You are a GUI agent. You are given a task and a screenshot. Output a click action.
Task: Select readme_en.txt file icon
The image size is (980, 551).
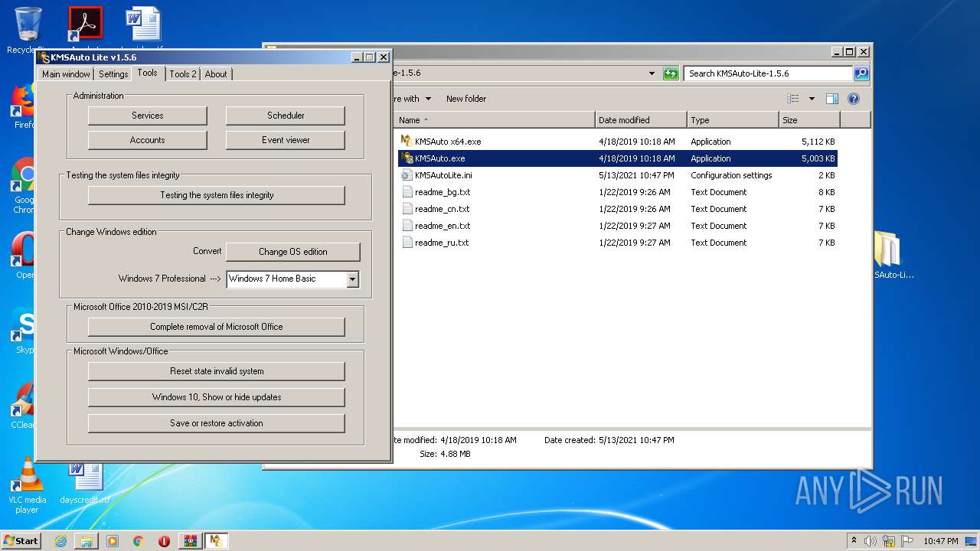click(407, 226)
